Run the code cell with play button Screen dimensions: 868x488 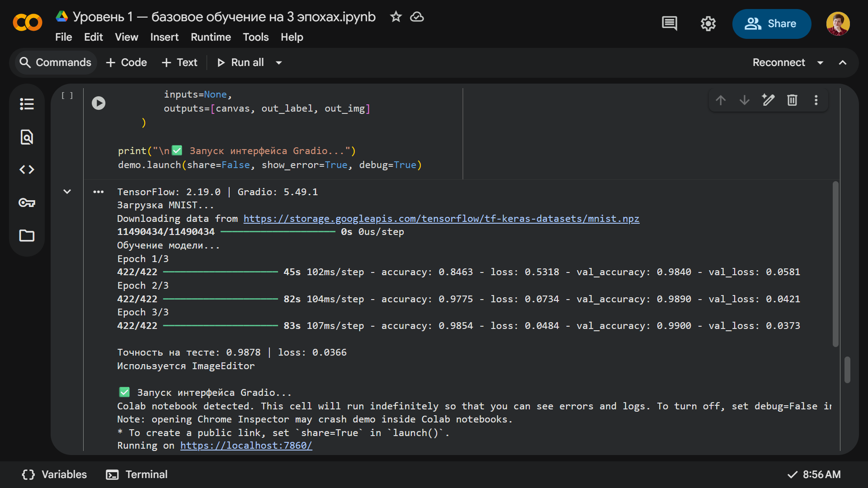(x=99, y=103)
